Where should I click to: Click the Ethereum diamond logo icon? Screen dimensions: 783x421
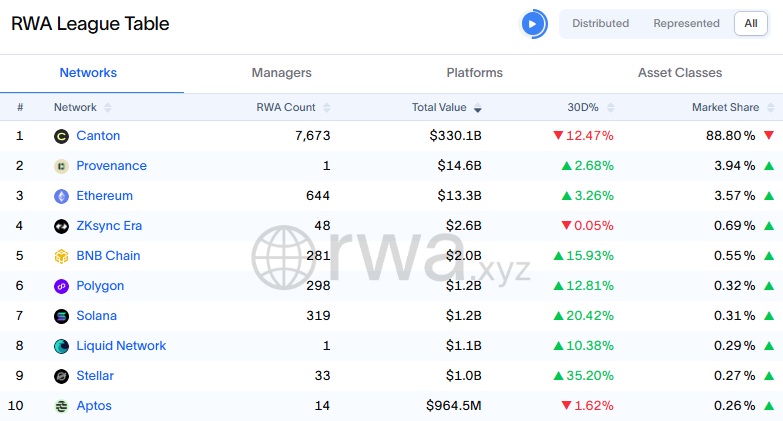(x=61, y=196)
